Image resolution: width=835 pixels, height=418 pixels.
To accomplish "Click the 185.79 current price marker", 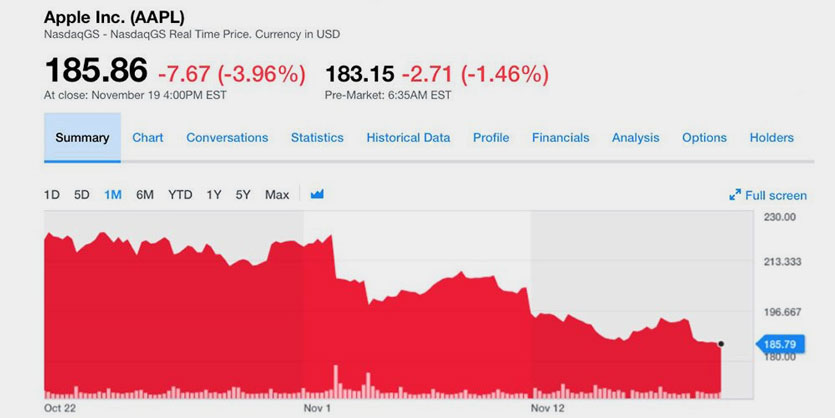I will (778, 344).
